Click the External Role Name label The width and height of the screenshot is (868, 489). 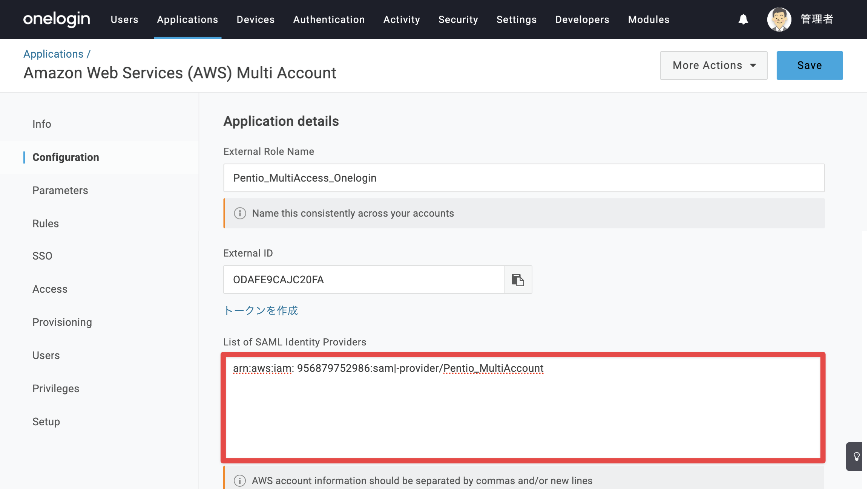pos(269,151)
